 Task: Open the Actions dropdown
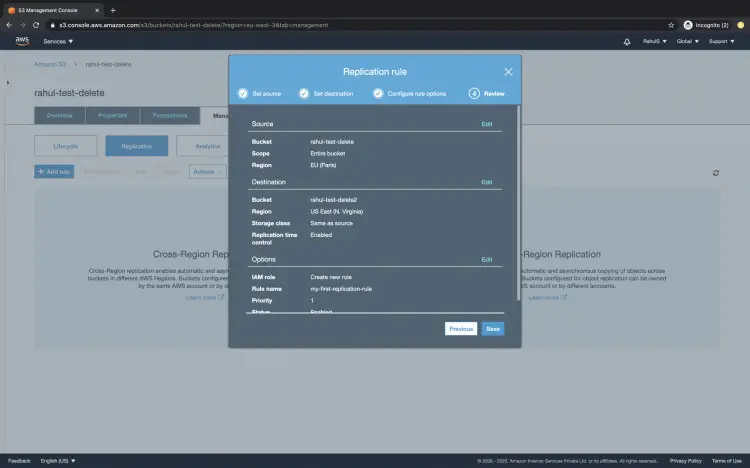click(x=208, y=172)
